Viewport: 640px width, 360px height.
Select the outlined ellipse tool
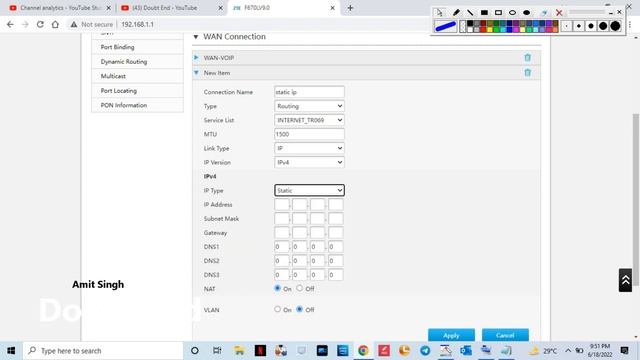click(512, 13)
